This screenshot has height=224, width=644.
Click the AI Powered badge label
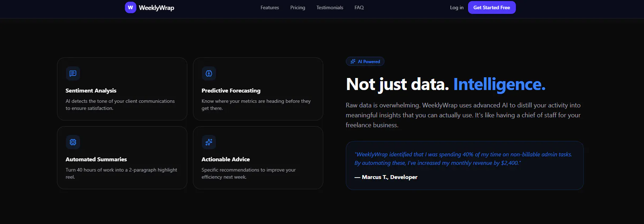[369, 61]
